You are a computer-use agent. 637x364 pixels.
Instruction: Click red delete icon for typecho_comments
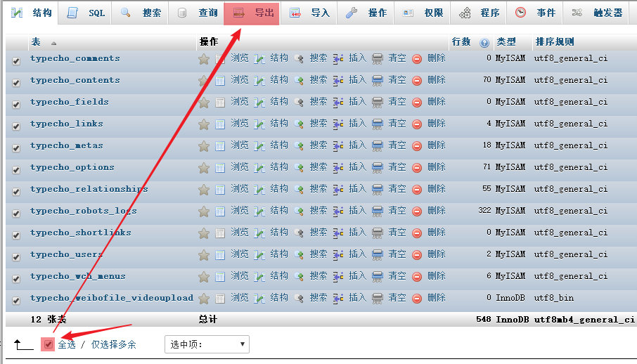[x=417, y=59]
